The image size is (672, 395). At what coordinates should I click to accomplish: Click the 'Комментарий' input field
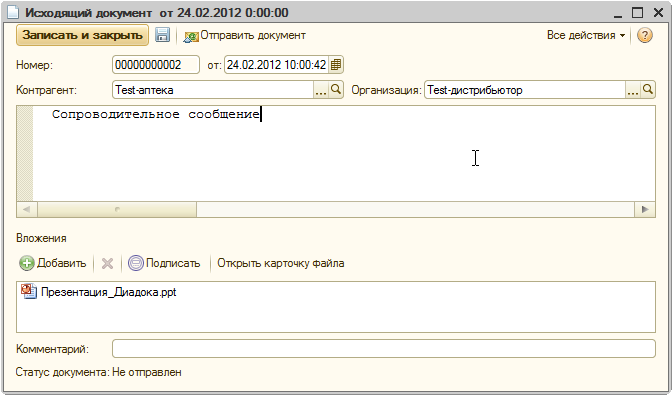point(384,349)
